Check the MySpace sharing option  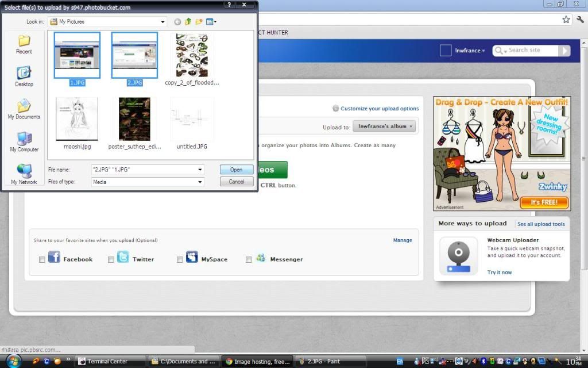180,260
